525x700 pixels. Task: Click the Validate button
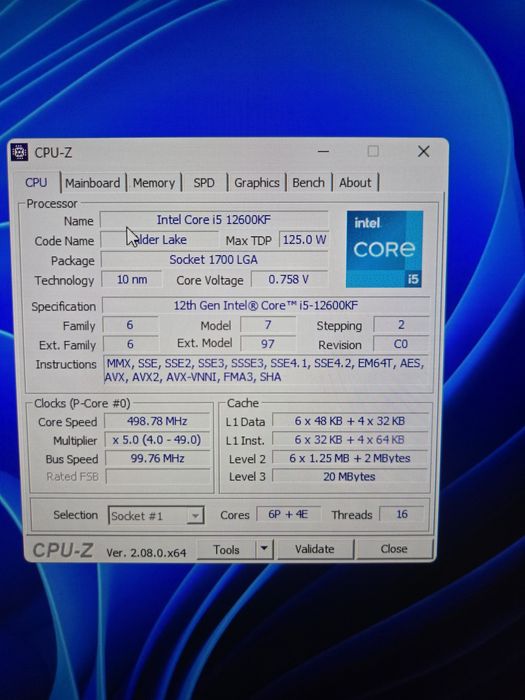315,549
